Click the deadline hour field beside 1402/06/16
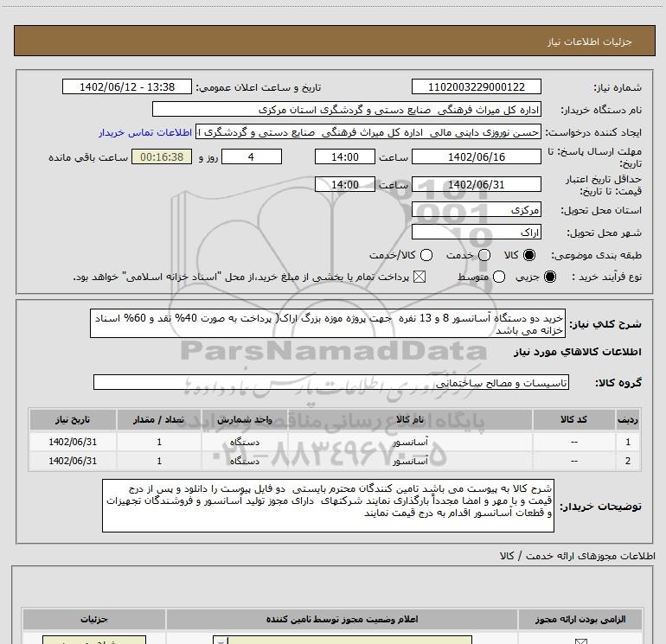Viewport: 666px width, 644px height. click(x=345, y=156)
